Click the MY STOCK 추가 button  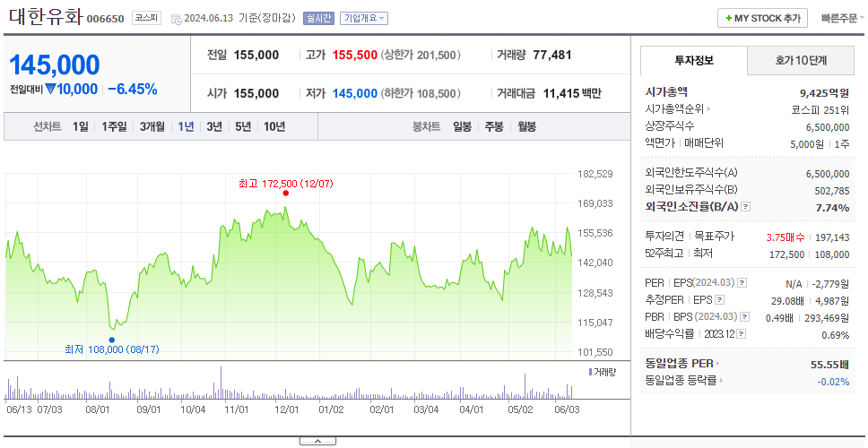(x=763, y=18)
